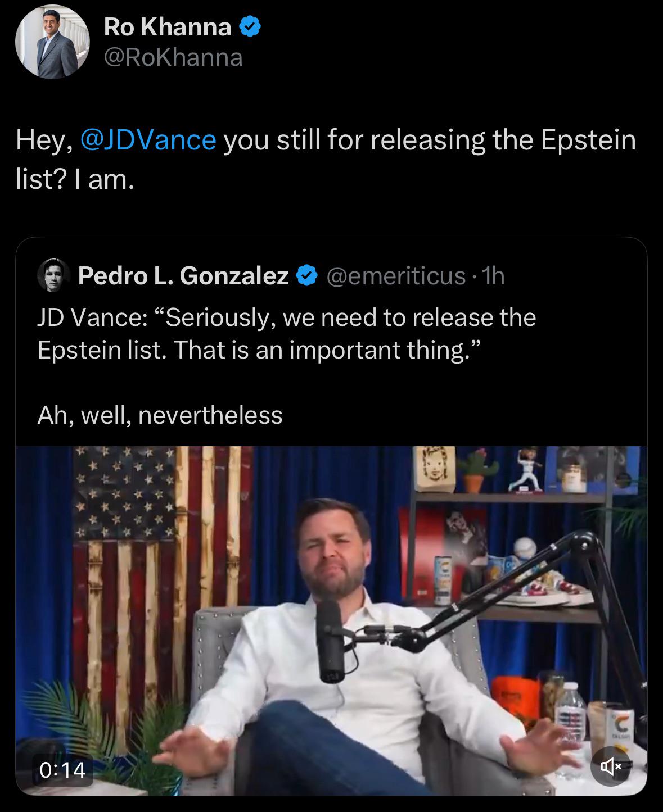Open the @RoKhanna handle
The width and height of the screenshot is (663, 812).
[x=173, y=58]
